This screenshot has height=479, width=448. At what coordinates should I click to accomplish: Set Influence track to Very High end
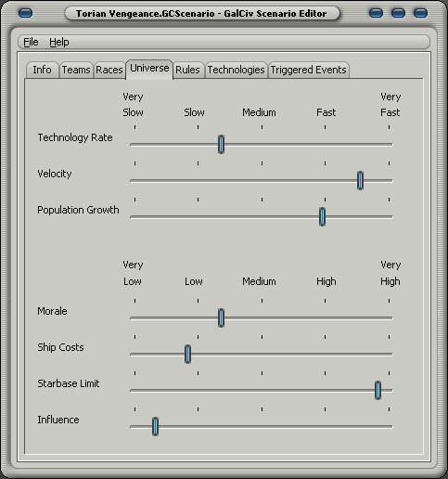pos(389,426)
